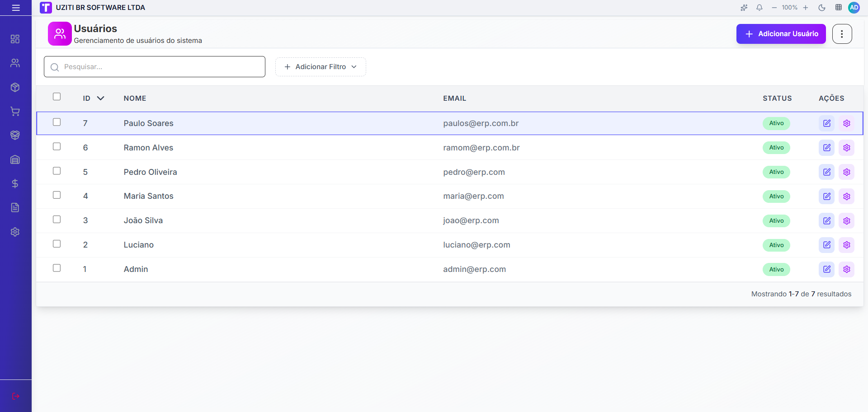
Task: Check the box for Admin
Action: click(57, 268)
